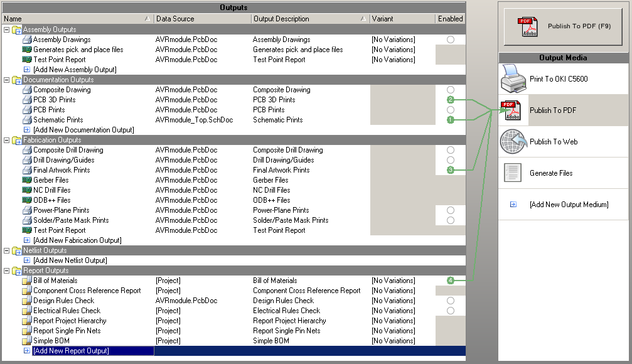Image resolution: width=632 pixels, height=364 pixels.
Task: Enable the Composite Drawing output
Action: 451,90
